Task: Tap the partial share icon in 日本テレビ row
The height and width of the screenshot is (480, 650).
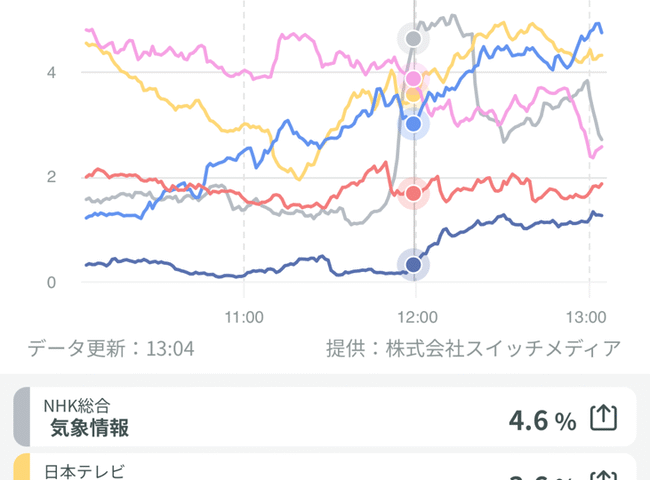Action: 604,475
